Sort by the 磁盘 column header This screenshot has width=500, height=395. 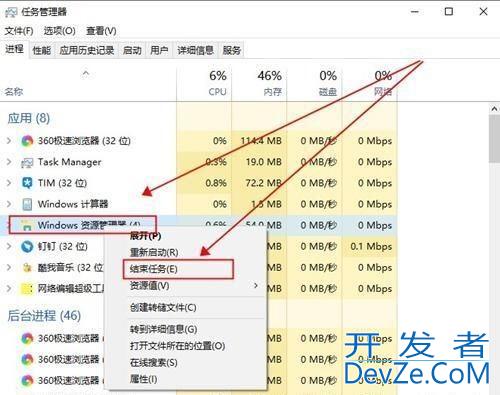[x=314, y=83]
